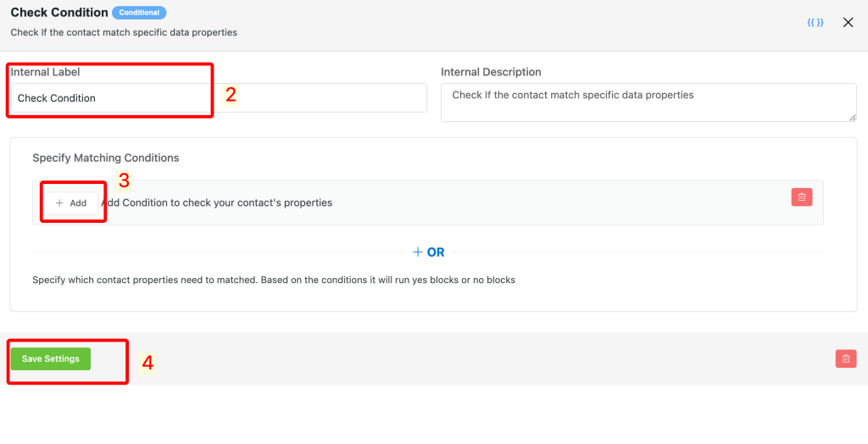This screenshot has width=868, height=444.
Task: Focus the Internal Label input field
Action: coord(218,98)
